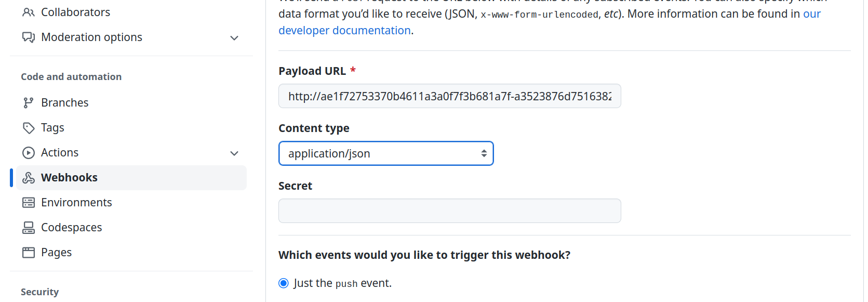868x302 pixels.
Task: Click the Collaborators people icon
Action: pos(28,12)
